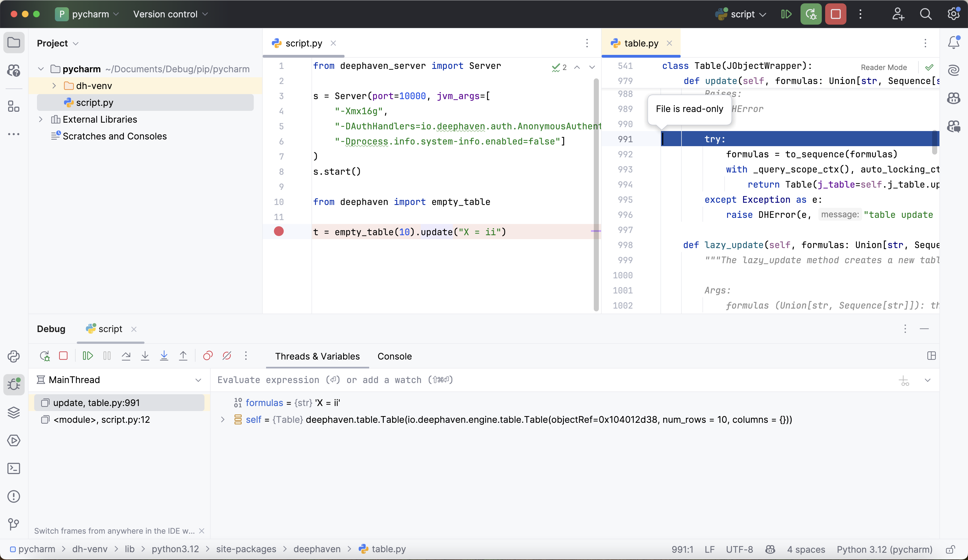This screenshot has height=560, width=968.
Task: Open Notifications bell icon
Action: 953,43
